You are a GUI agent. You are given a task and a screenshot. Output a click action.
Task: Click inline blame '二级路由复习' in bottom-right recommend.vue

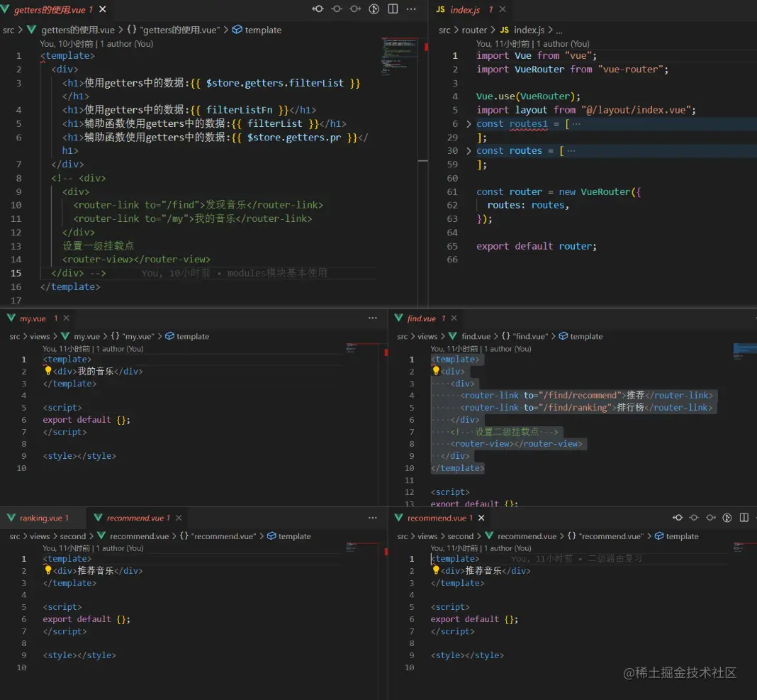pyautogui.click(x=576, y=558)
